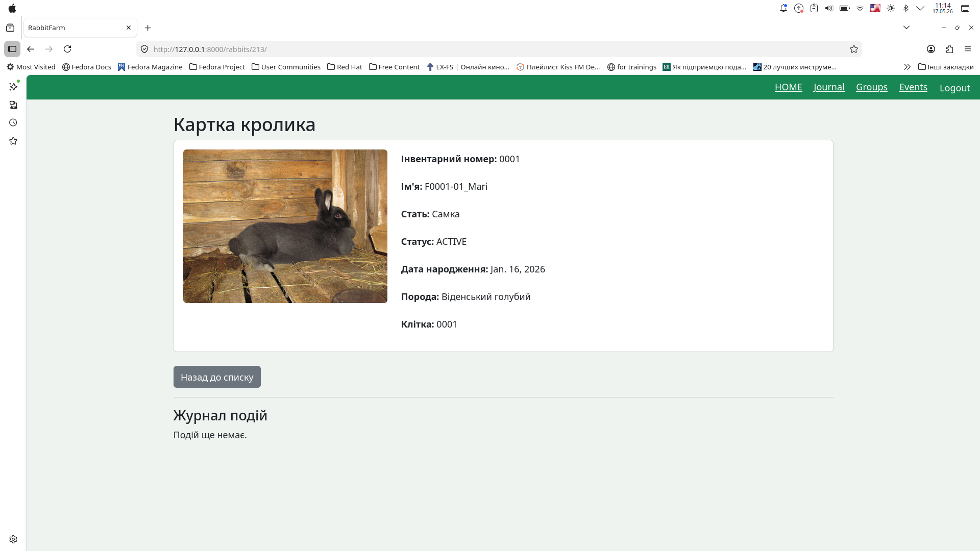Open Fedora Magazine bookmark
Screen dimensions: 980x551
click(150, 67)
